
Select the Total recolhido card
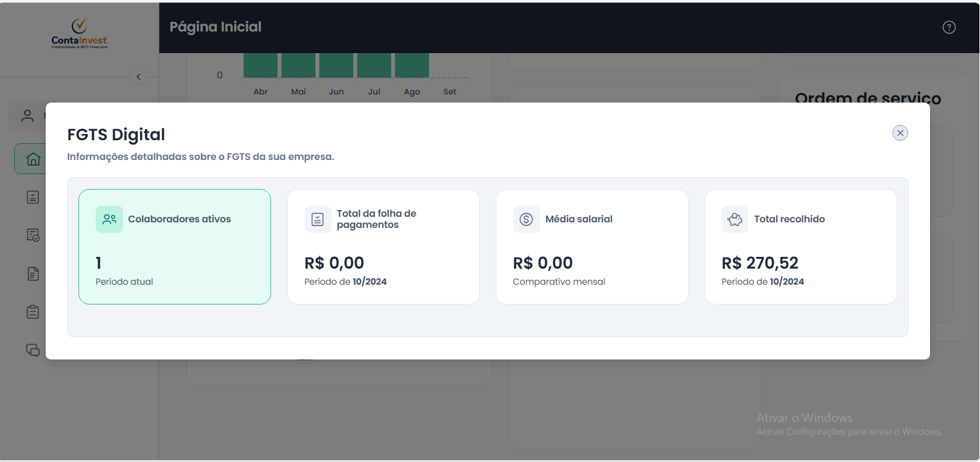click(x=801, y=246)
